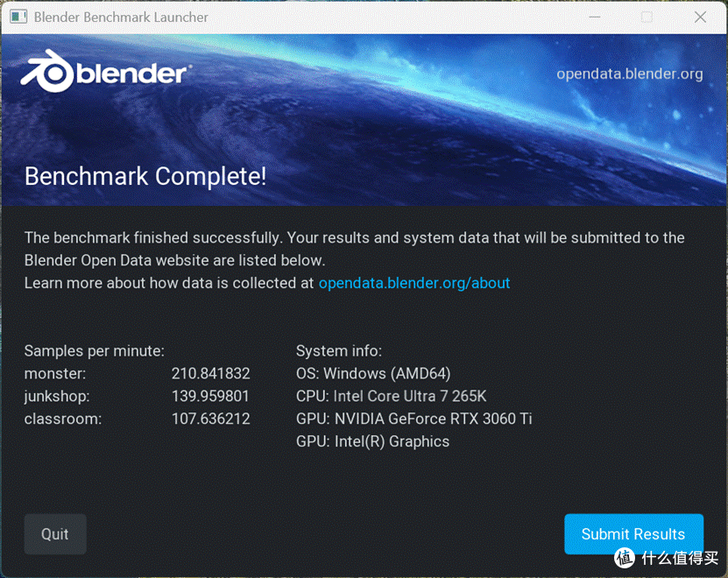Click the disabled maximize button

coord(647,18)
